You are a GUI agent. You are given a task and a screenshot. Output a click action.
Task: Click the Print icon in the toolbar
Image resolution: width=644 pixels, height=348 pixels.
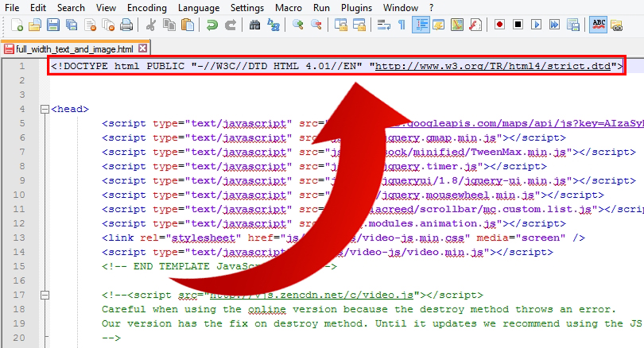tap(127, 25)
